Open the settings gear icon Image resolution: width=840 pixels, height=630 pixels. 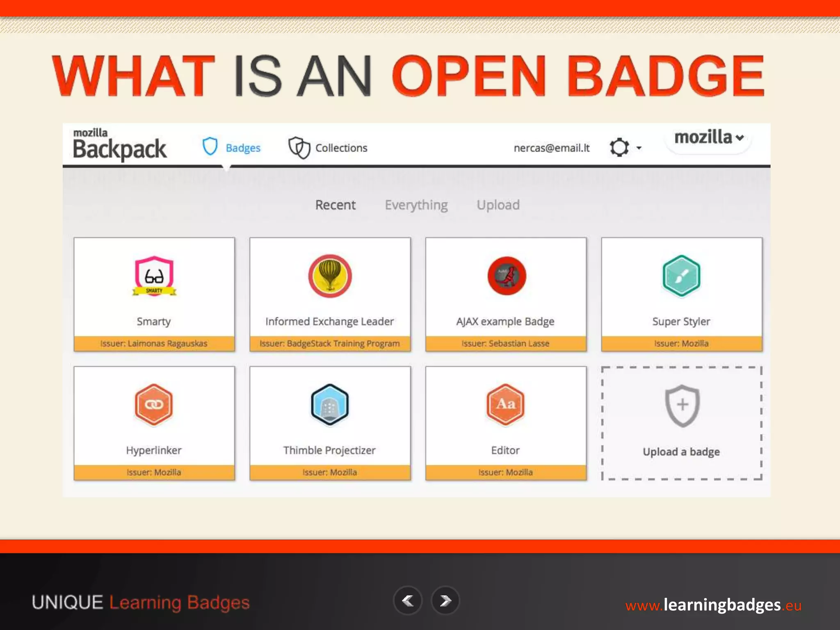point(619,147)
